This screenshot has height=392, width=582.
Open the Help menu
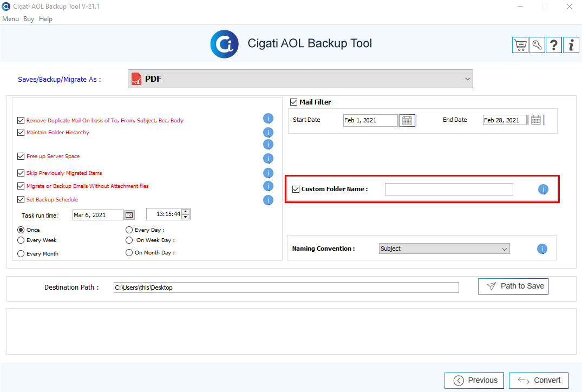tap(45, 19)
